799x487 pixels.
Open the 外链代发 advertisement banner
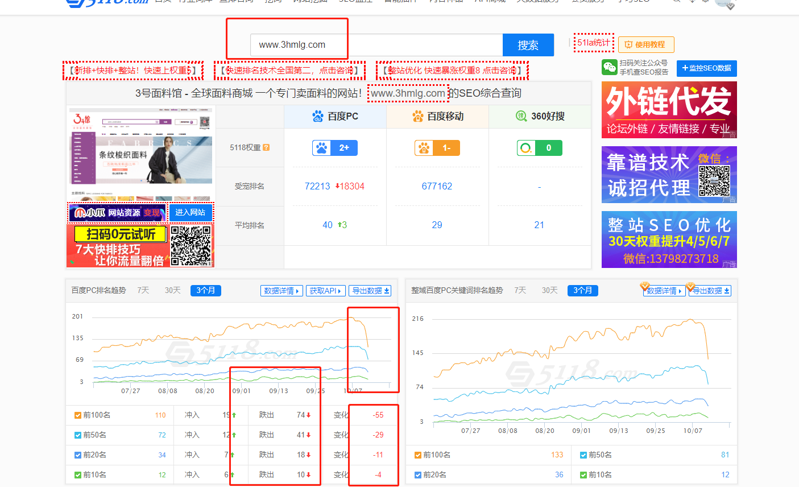point(669,110)
